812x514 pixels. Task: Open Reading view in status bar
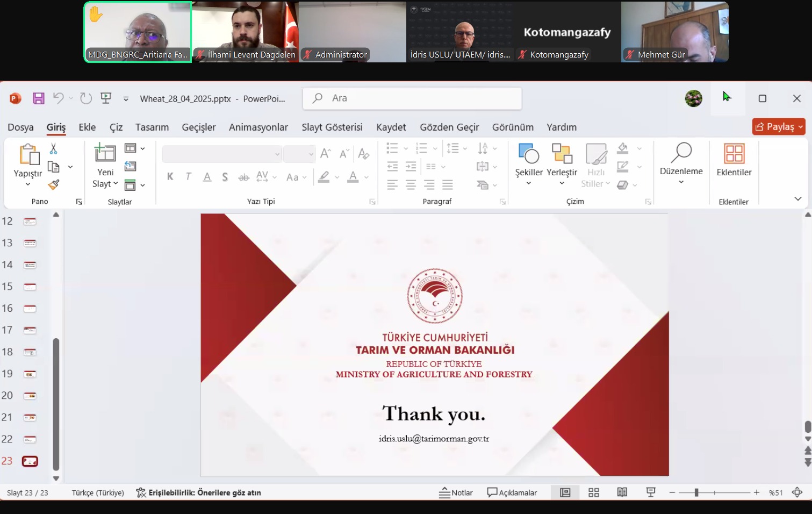coord(622,492)
